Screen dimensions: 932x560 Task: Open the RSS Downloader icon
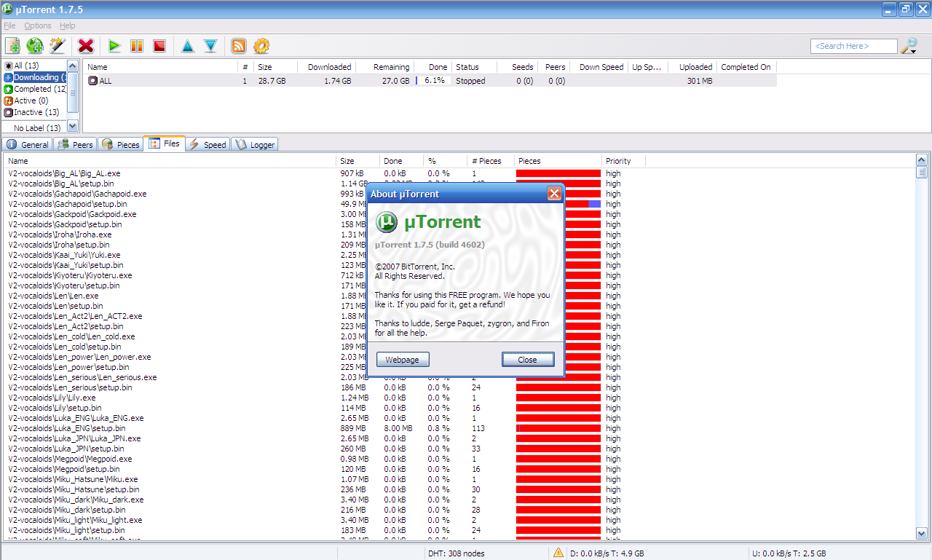point(239,46)
